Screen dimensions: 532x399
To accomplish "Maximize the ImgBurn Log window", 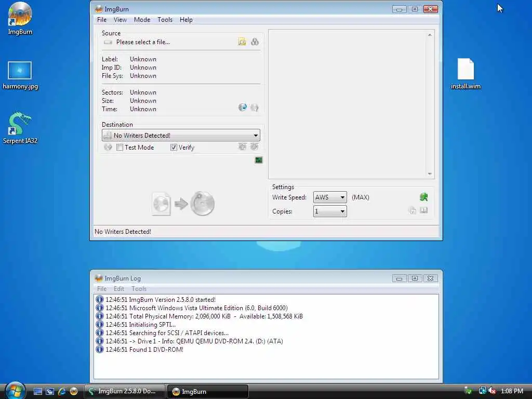I will coord(415,278).
